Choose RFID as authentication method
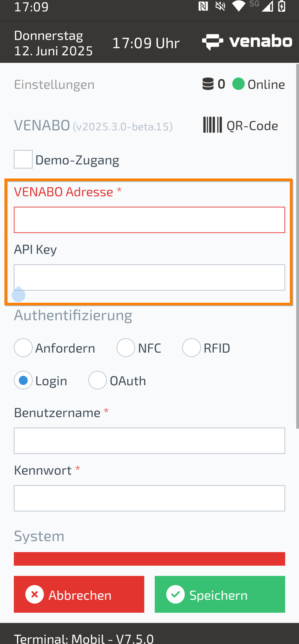 pyautogui.click(x=192, y=348)
